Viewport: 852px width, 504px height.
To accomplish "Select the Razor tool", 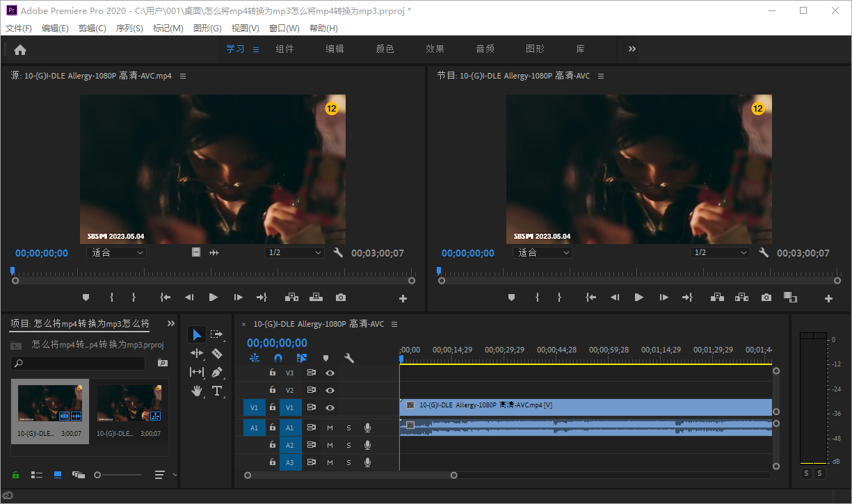I will pos(217,353).
